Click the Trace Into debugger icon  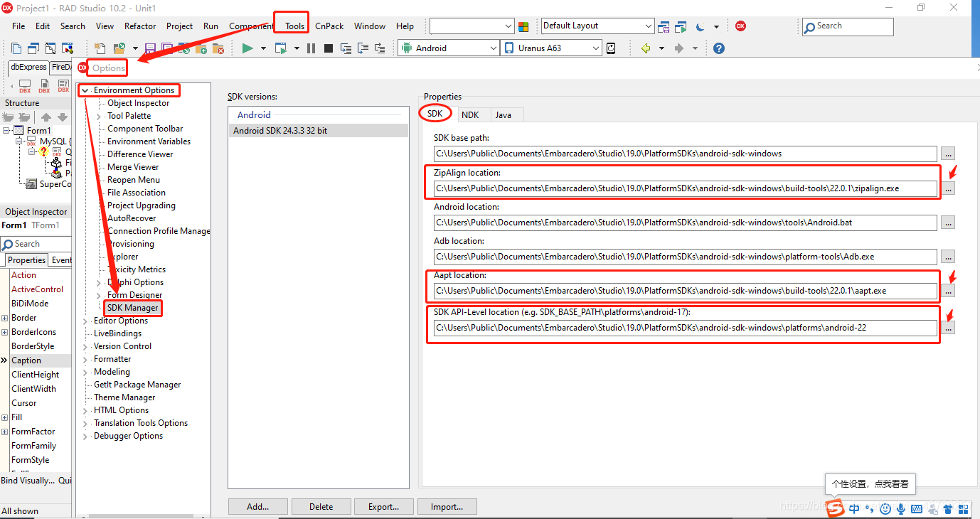click(x=346, y=48)
